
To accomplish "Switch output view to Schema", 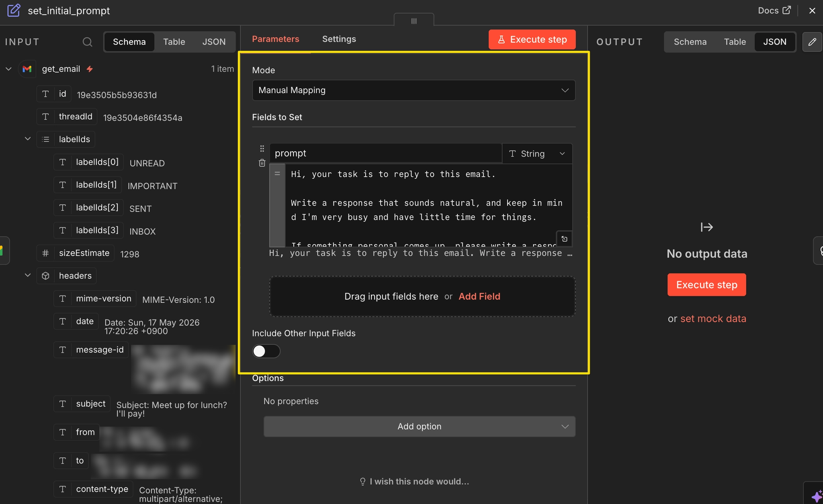I will point(690,42).
